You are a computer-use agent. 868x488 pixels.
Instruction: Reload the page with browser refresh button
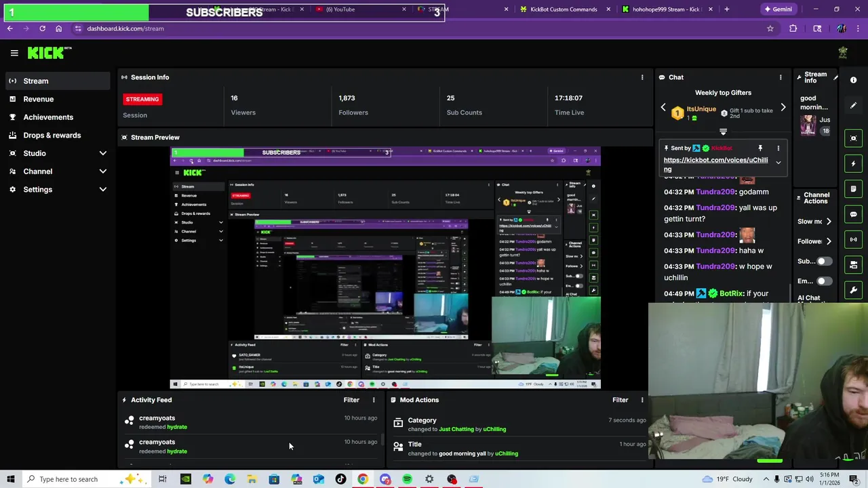[x=42, y=28]
